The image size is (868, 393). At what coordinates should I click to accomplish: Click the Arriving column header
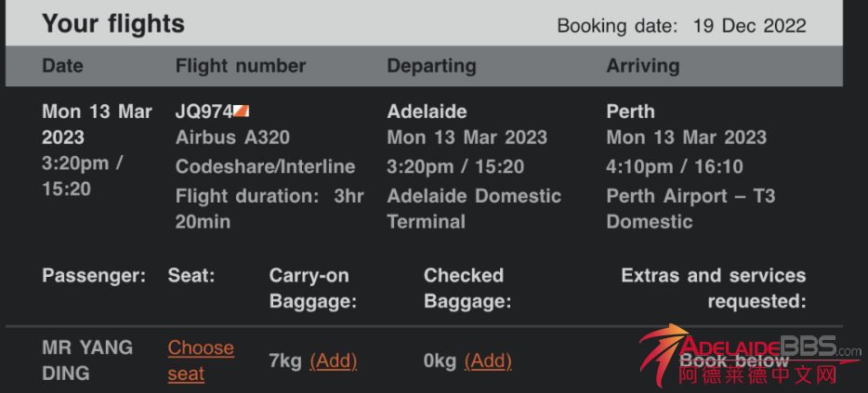[642, 66]
